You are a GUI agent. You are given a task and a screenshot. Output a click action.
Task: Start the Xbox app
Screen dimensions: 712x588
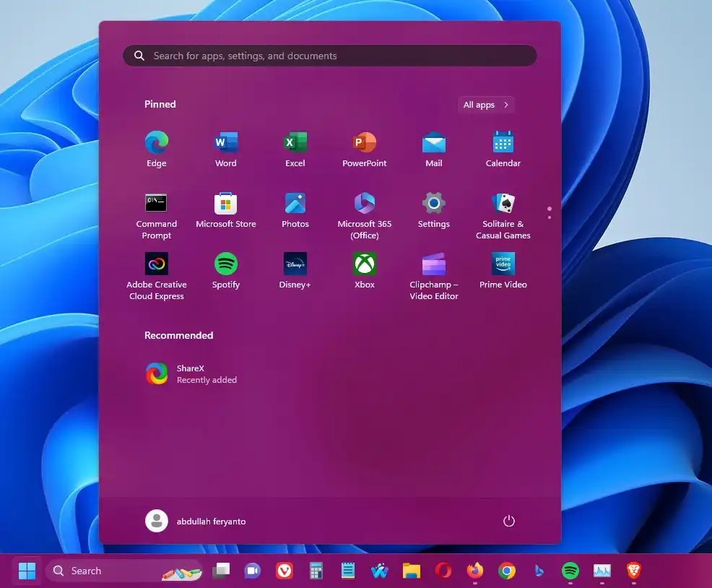tap(364, 265)
